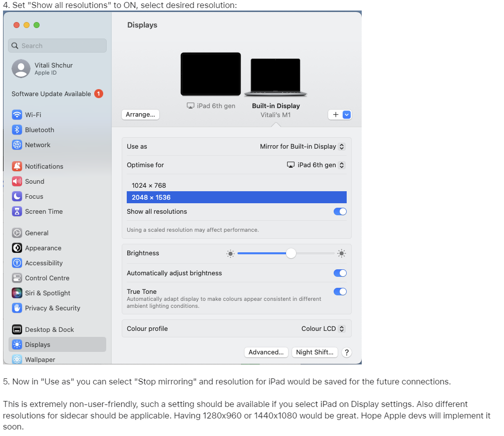Open the help question mark button
The width and height of the screenshot is (504, 436).
[x=347, y=352]
